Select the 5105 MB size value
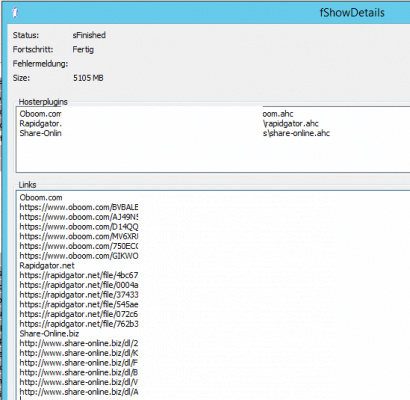Image resolution: width=410 pixels, height=400 pixels. point(88,78)
